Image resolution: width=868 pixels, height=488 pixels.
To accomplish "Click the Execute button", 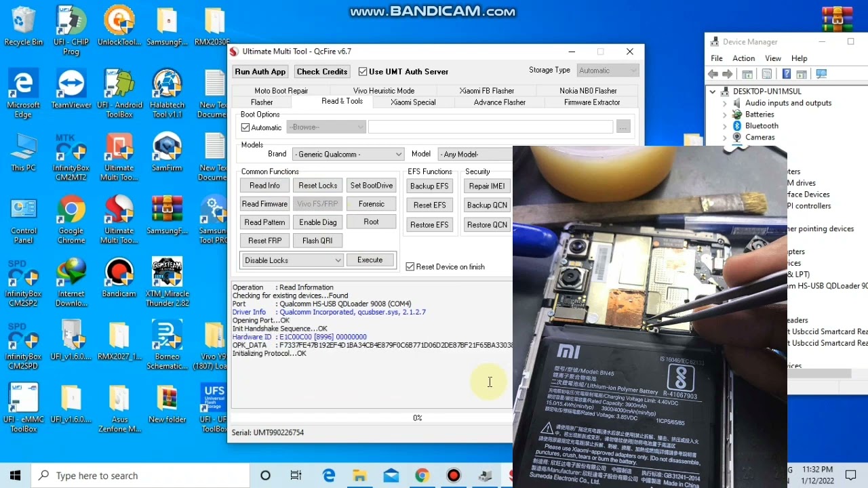I will click(370, 260).
